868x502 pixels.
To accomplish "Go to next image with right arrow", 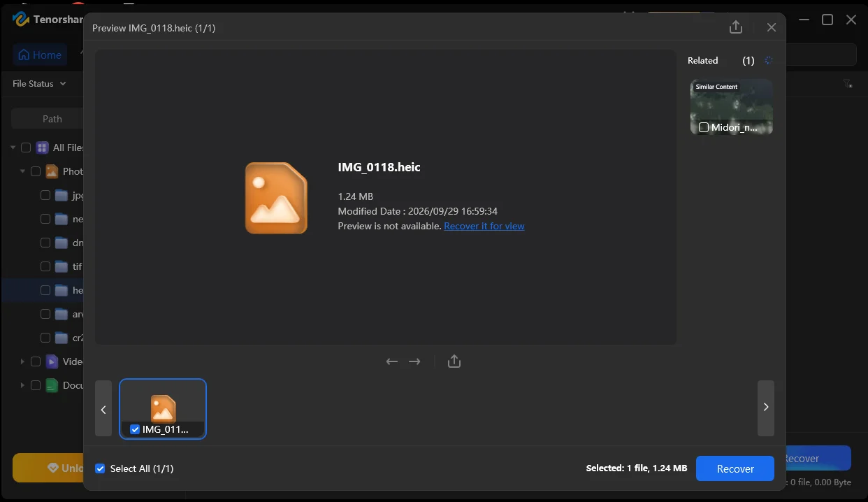I will tap(414, 361).
